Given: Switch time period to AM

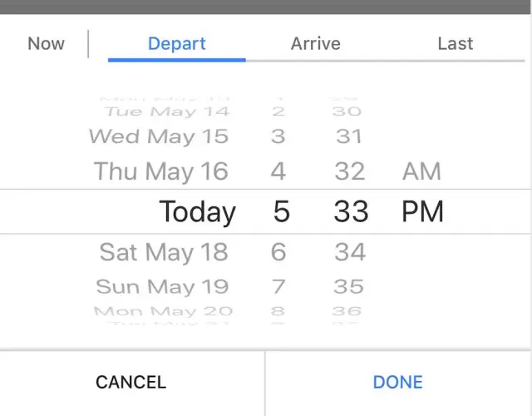Looking at the screenshot, I should (x=421, y=171).
